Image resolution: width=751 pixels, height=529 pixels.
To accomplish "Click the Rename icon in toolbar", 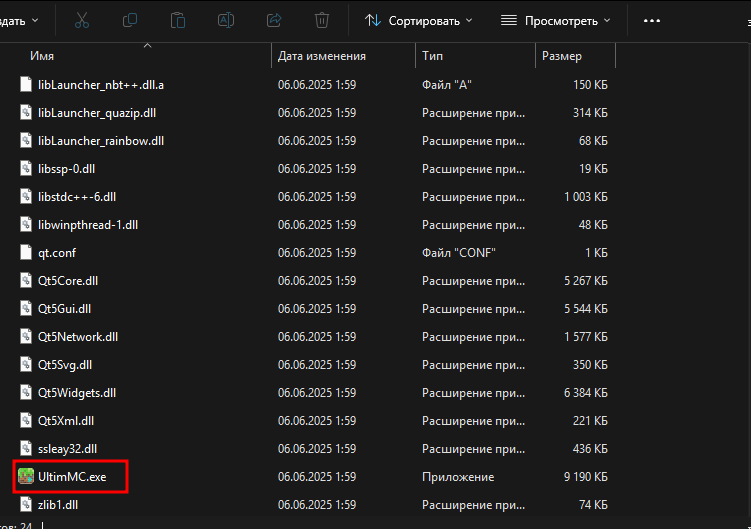I will [x=226, y=20].
